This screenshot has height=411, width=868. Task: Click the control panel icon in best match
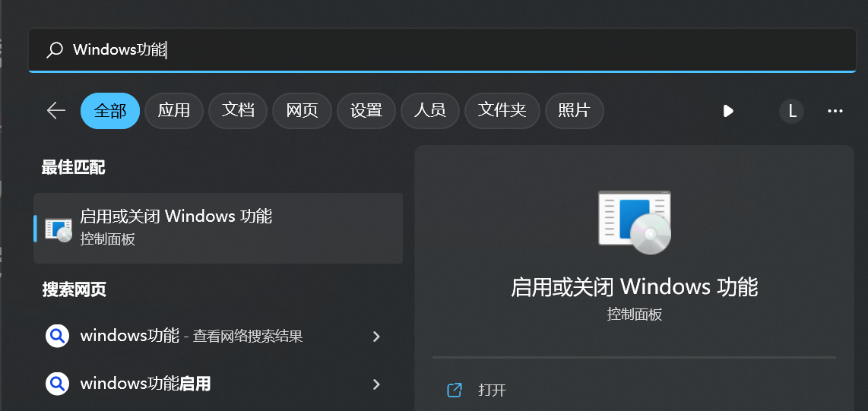(x=59, y=229)
